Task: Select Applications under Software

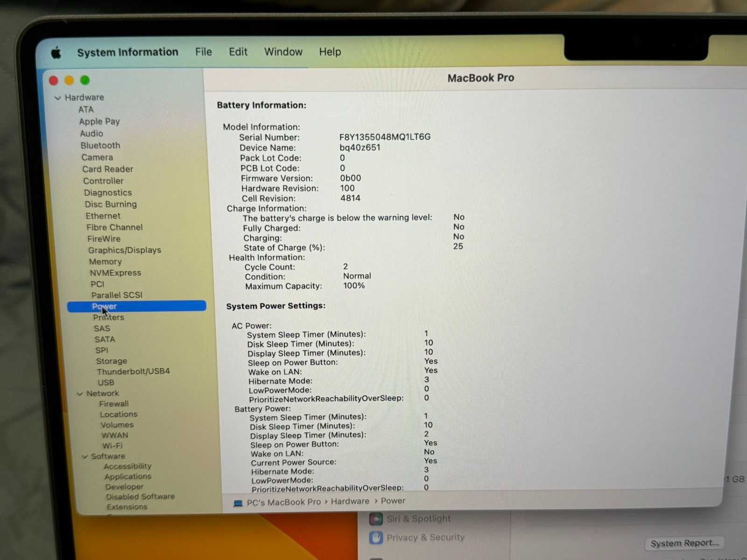Action: (x=128, y=476)
